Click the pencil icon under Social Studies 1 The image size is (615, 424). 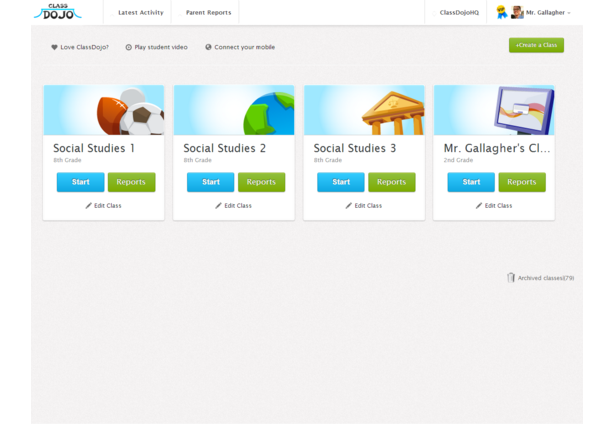point(89,206)
